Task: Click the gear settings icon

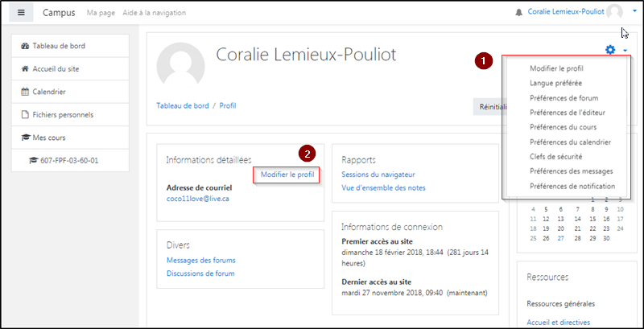Action: click(x=610, y=50)
